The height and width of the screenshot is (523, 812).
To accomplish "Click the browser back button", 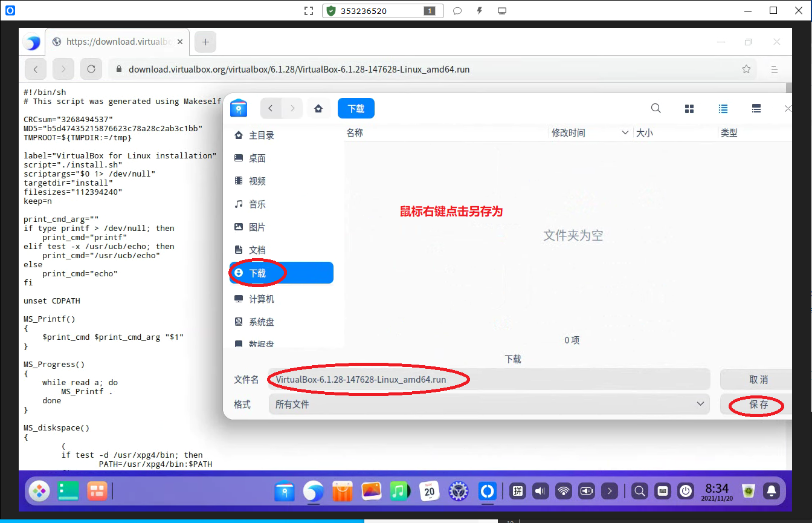I will pos(36,69).
